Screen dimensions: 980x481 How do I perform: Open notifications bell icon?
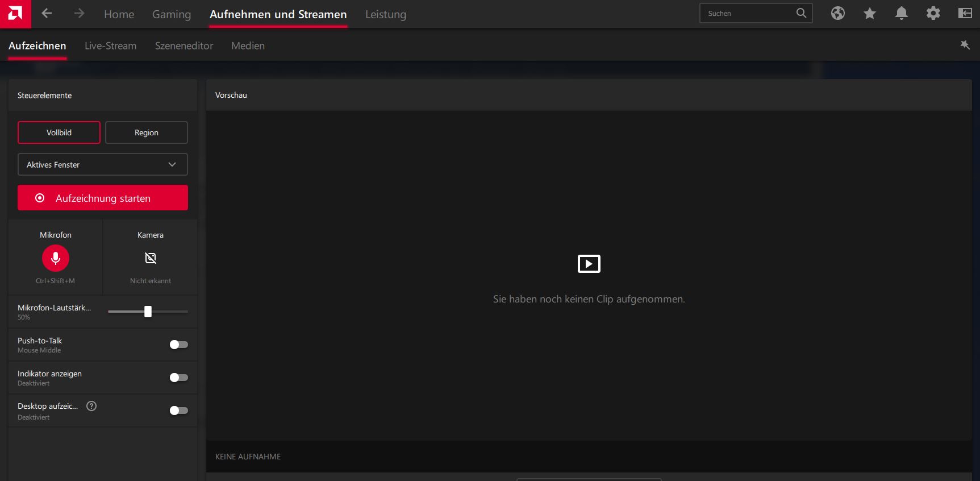(902, 13)
